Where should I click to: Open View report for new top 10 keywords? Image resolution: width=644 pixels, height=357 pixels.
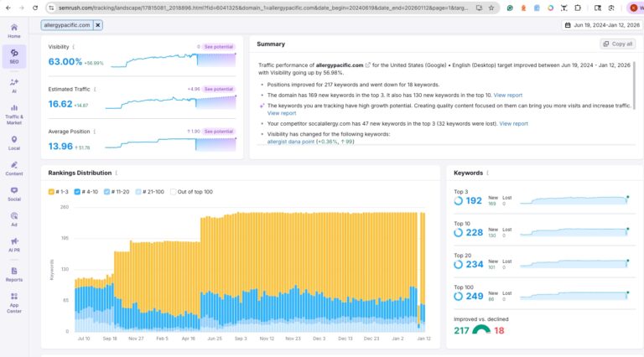point(507,96)
